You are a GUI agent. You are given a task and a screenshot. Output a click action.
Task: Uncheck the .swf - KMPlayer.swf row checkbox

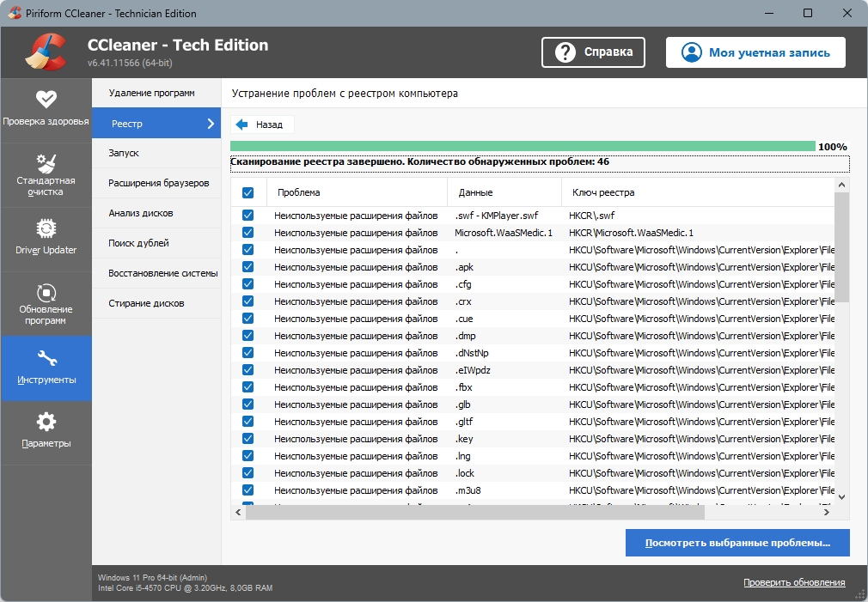(x=248, y=216)
